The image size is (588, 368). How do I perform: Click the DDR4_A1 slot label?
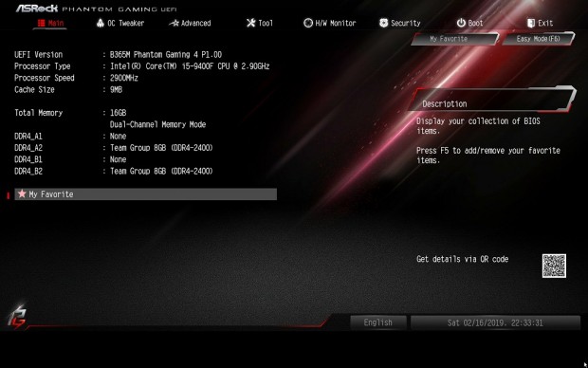[28, 137]
